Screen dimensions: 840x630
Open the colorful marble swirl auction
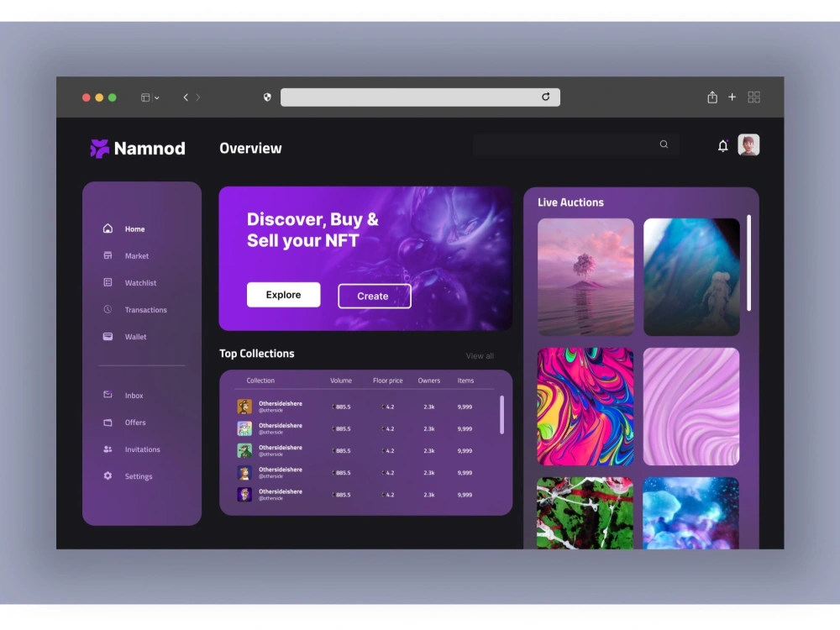pyautogui.click(x=585, y=407)
